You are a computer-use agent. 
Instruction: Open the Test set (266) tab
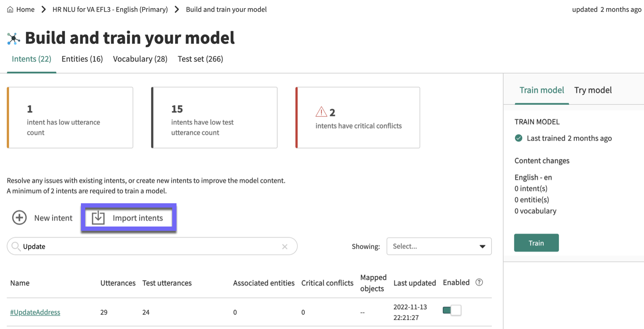[200, 59]
